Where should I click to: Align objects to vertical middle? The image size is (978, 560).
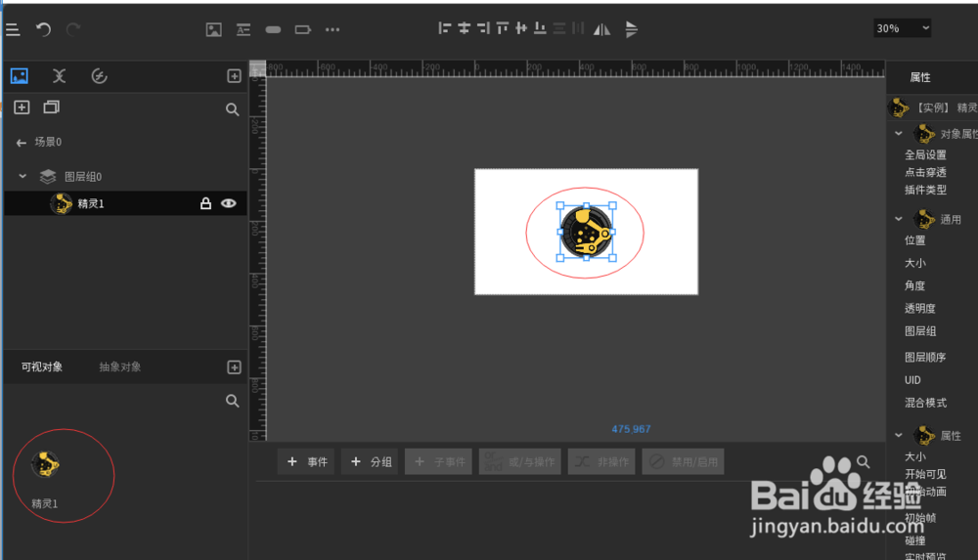click(x=521, y=28)
